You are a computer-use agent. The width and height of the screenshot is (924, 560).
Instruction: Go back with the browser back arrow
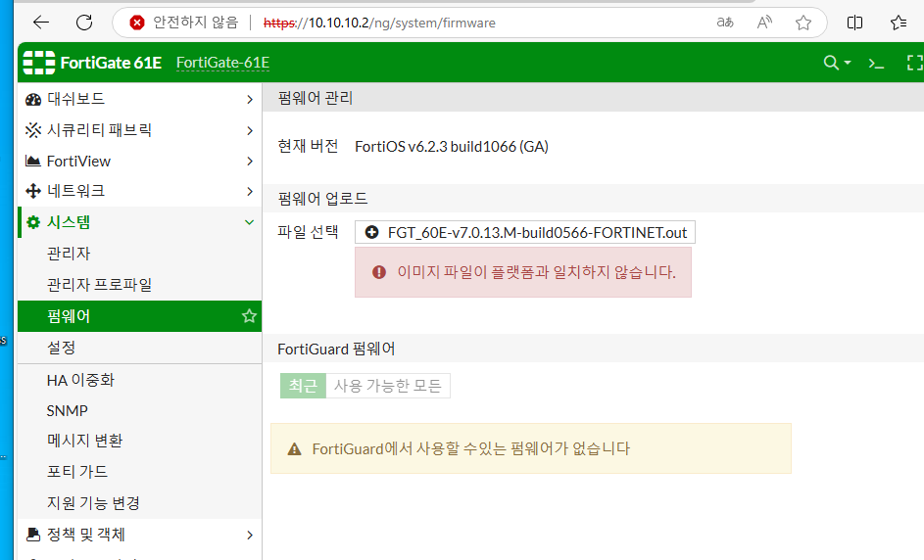tap(41, 23)
